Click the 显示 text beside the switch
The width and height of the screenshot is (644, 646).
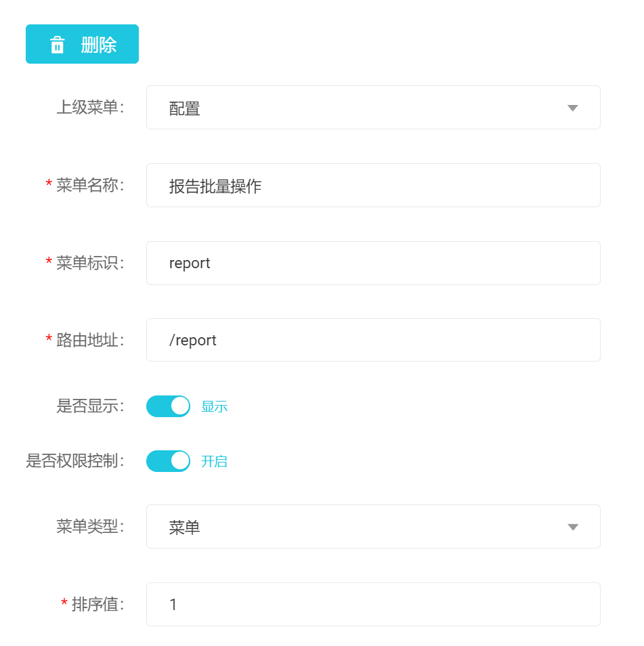point(214,407)
